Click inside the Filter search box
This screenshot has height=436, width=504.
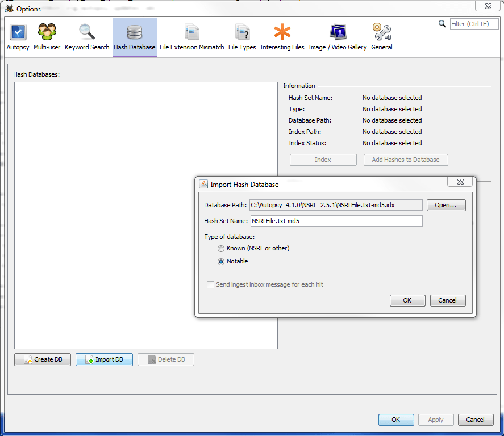pos(474,24)
